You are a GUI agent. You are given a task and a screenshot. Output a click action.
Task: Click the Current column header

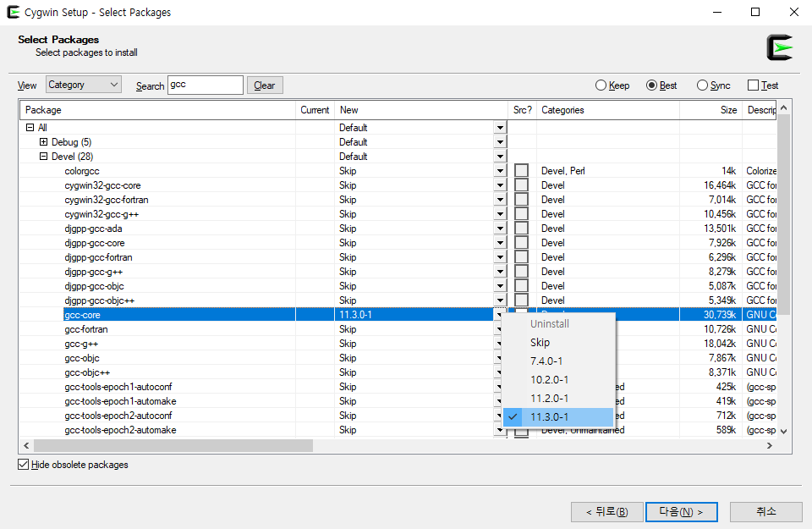[x=315, y=110]
